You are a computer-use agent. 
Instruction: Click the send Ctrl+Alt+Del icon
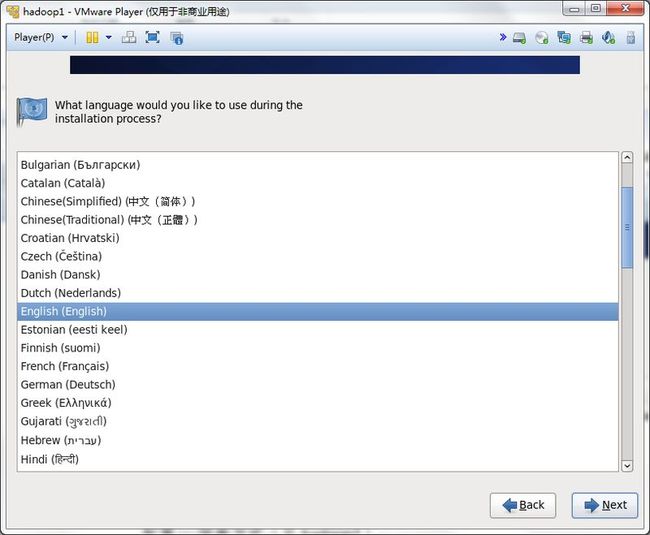(x=129, y=38)
